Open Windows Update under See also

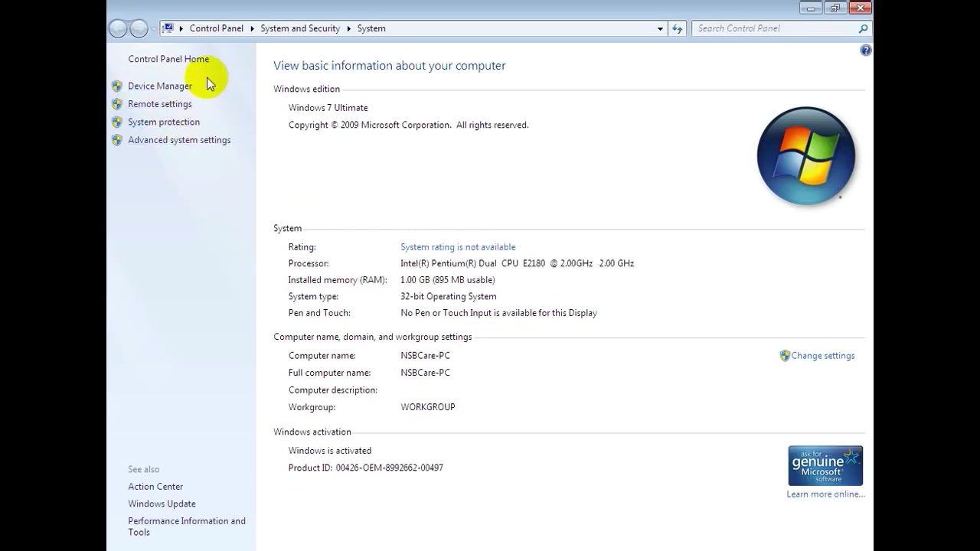click(x=162, y=504)
